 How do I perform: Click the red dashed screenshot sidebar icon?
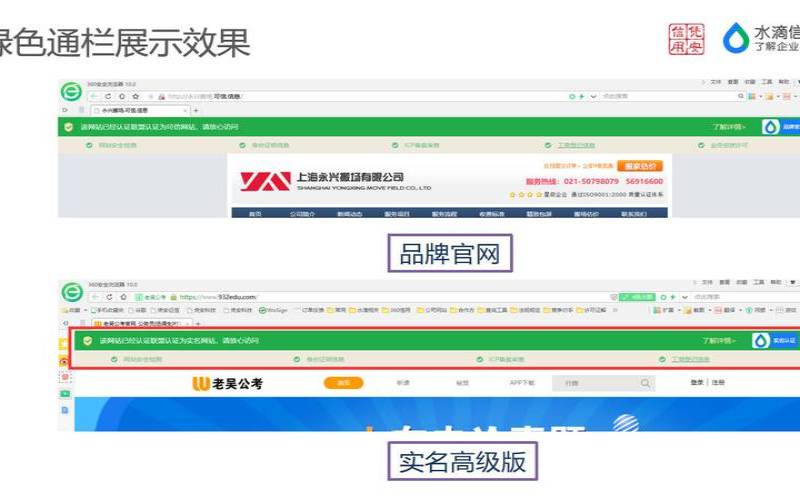[x=65, y=378]
